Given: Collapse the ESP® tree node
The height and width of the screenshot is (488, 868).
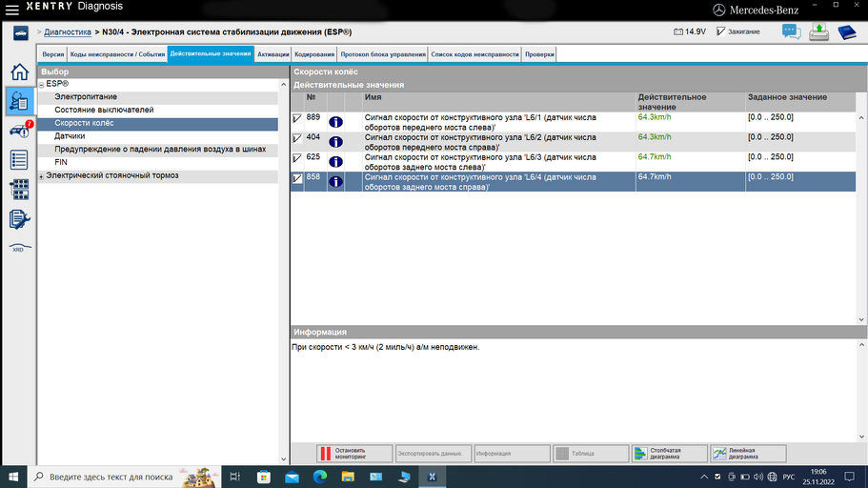Looking at the screenshot, I should [42, 84].
